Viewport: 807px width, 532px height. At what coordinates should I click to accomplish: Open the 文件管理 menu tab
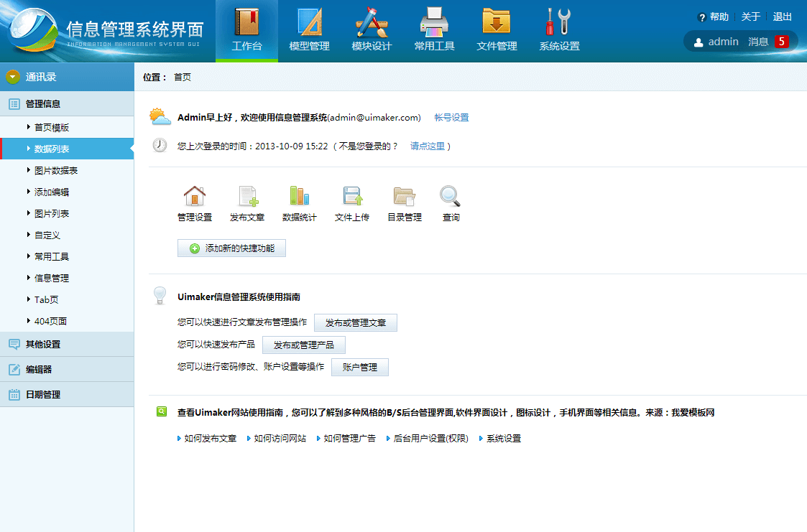pos(496,29)
